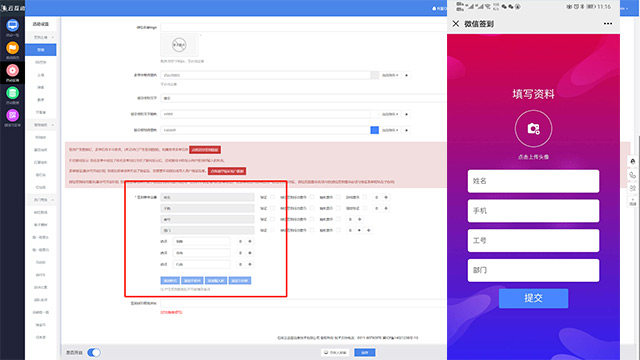The image size is (640, 360).
Task: Check the 必填 box on the second field row
Action: pos(272,208)
